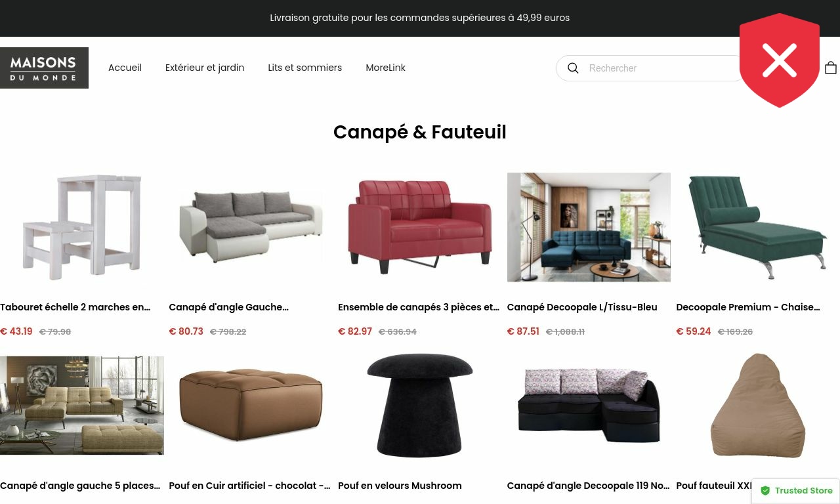Click the free delivery announcement banner

[420, 18]
